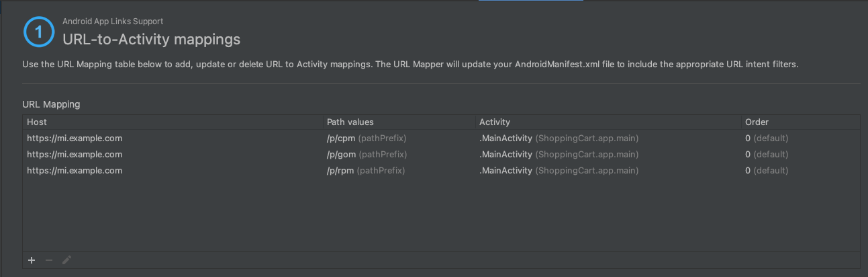
Task: Click the plus icon to add a URL mapping
Action: click(x=32, y=260)
